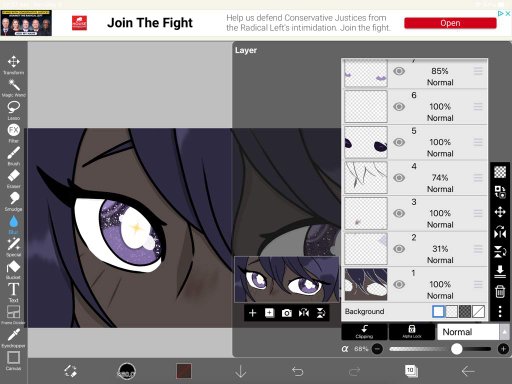
Task: Hide layer 3 using eye icon
Action: pyautogui.click(x=399, y=213)
